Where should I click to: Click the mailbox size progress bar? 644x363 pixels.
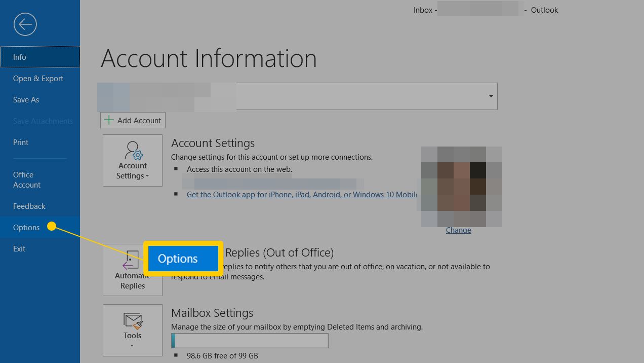coord(250,341)
